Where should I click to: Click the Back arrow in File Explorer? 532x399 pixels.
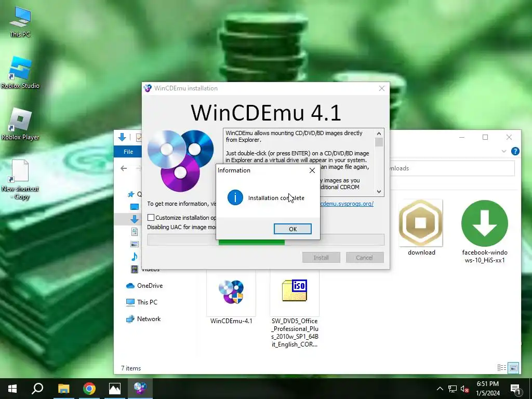click(x=124, y=168)
